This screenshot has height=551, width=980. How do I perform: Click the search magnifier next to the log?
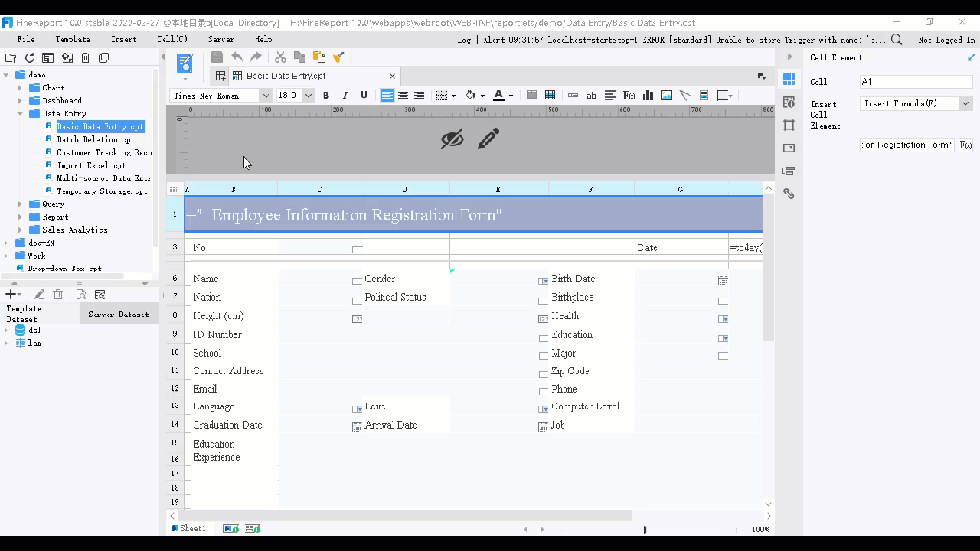click(x=897, y=39)
